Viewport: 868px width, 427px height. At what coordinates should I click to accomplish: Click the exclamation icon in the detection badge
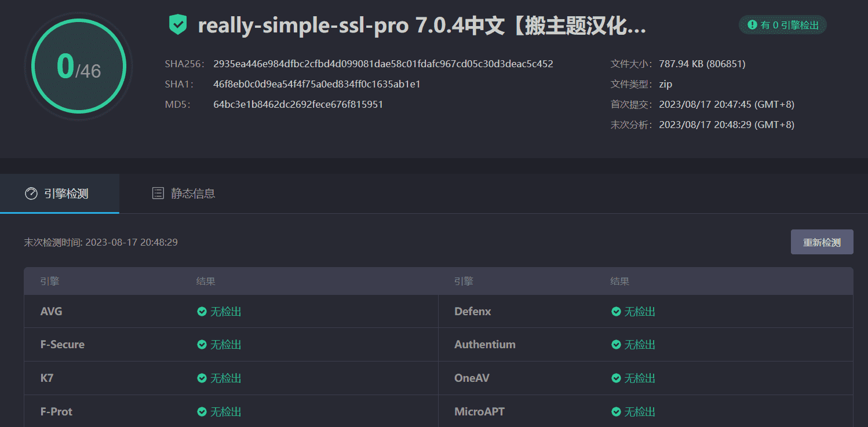tap(752, 25)
